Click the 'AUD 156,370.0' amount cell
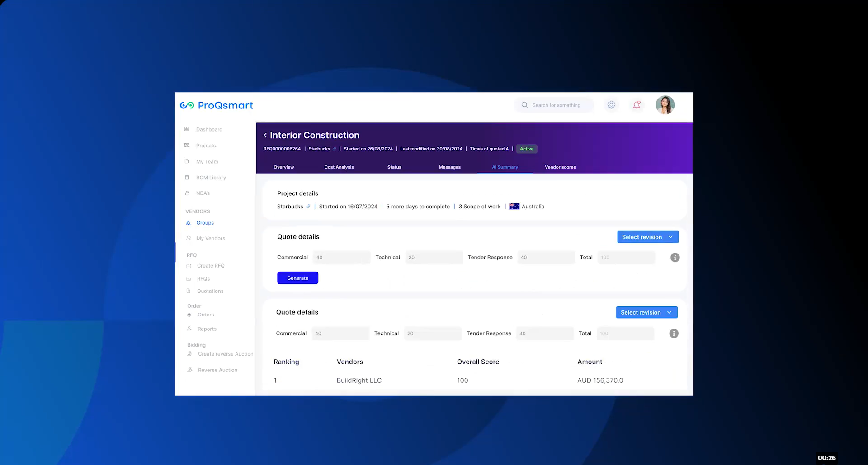Viewport: 868px width, 465px height. tap(600, 380)
